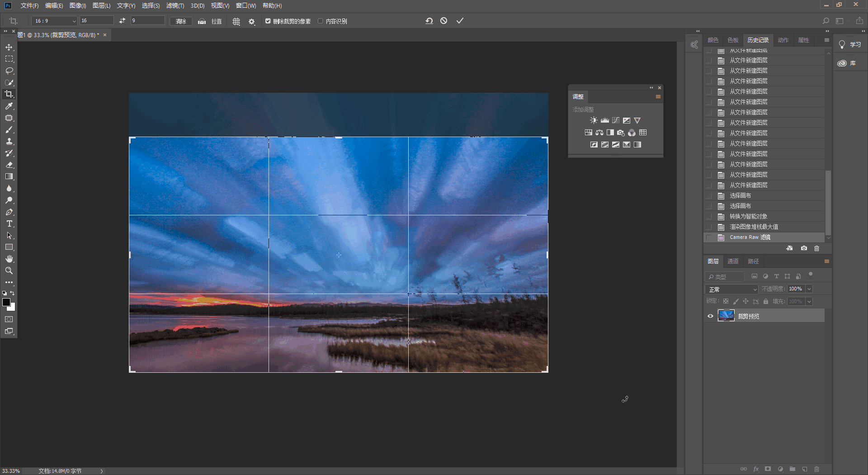868x475 pixels.
Task: Reset the crop box settings
Action: tap(429, 21)
